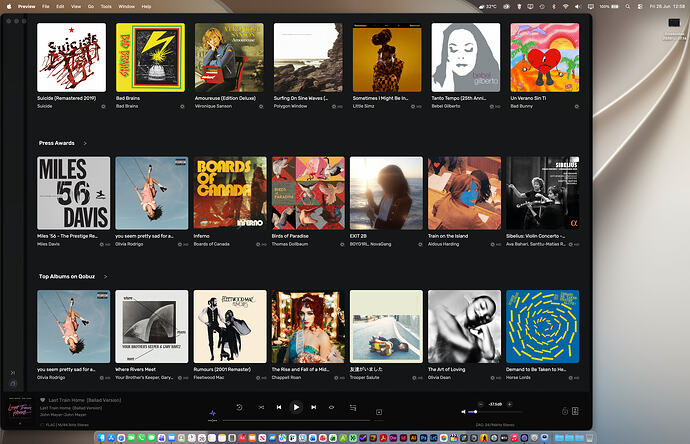Open Last Train Home album art thumbnail
Image resolution: width=690 pixels, height=444 pixels.
tap(20, 410)
